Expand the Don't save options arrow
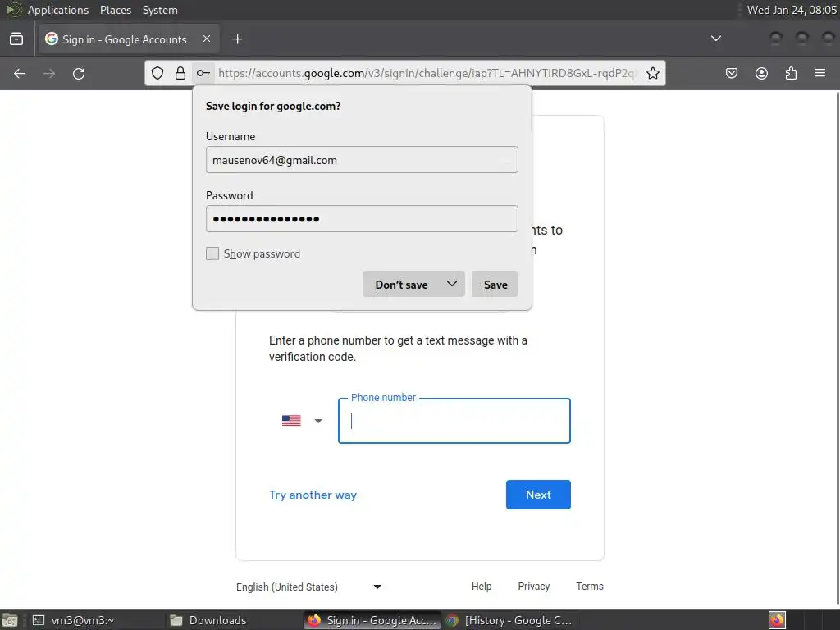Image resolution: width=840 pixels, height=630 pixels. pos(452,284)
